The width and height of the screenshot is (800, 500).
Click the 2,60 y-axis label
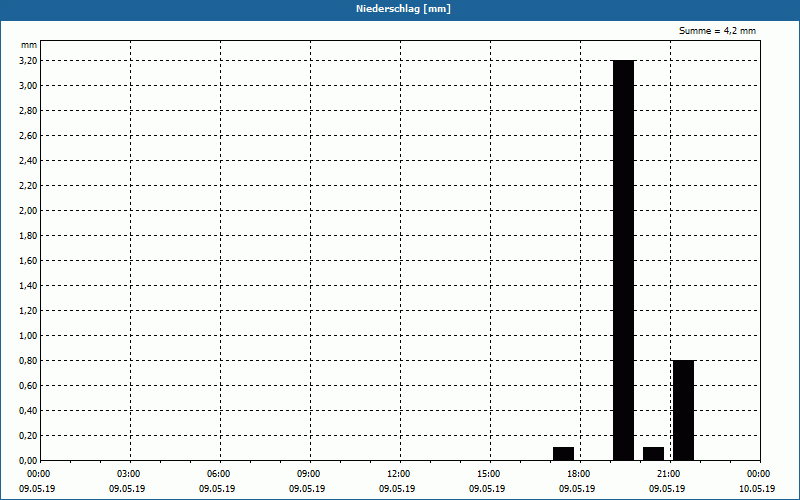click(x=28, y=136)
